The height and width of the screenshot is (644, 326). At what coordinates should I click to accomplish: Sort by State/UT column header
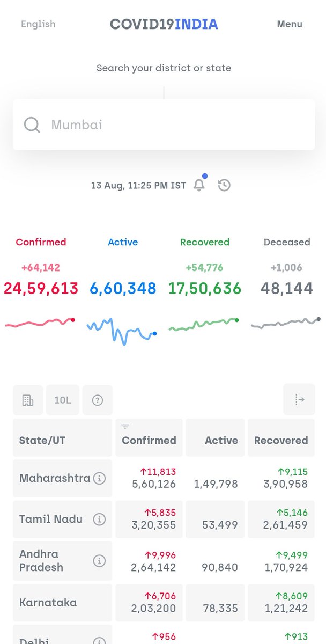(x=62, y=437)
